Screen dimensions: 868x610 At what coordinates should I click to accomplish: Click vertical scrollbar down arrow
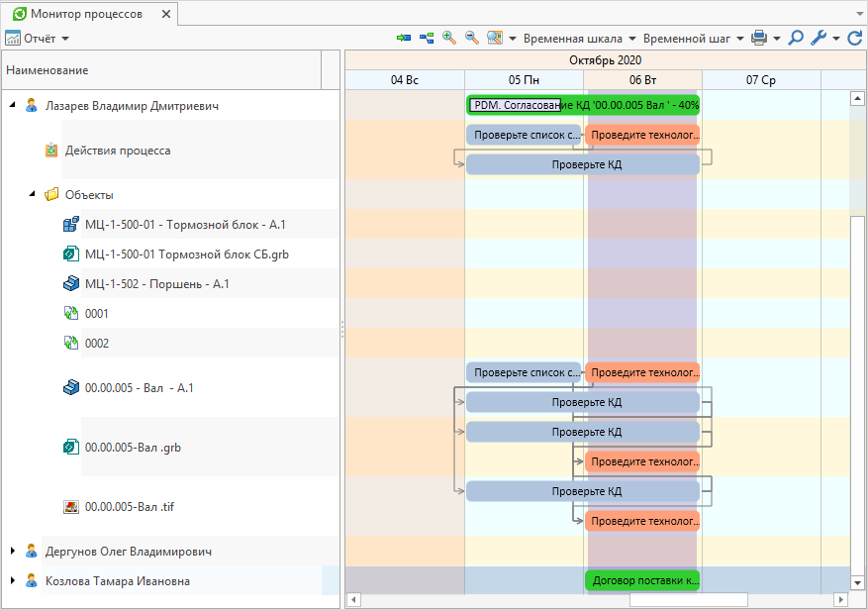[857, 582]
